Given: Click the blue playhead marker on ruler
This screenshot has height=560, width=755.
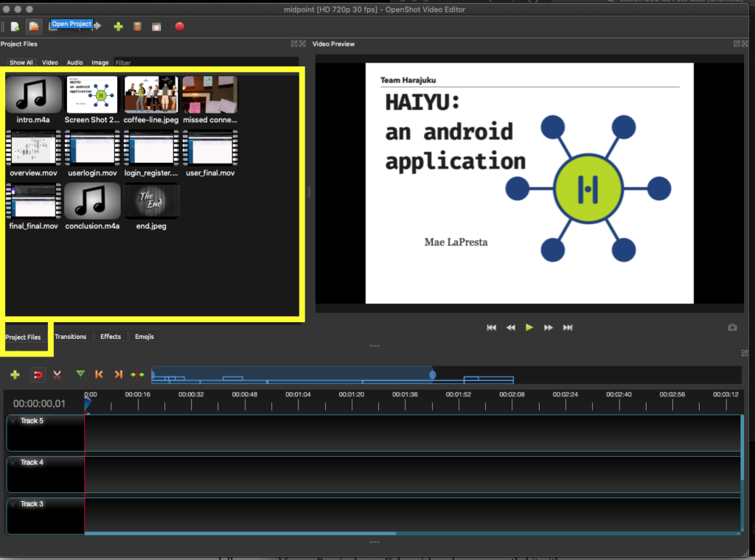Looking at the screenshot, I should pos(87,402).
